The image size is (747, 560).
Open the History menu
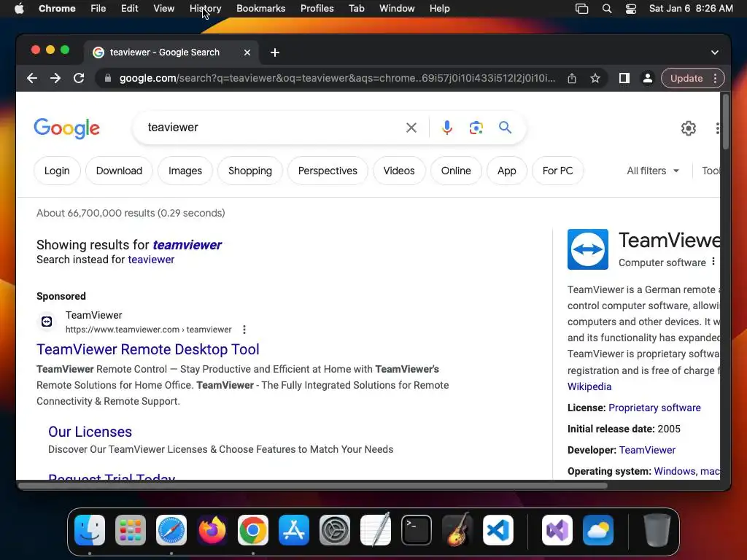click(205, 9)
